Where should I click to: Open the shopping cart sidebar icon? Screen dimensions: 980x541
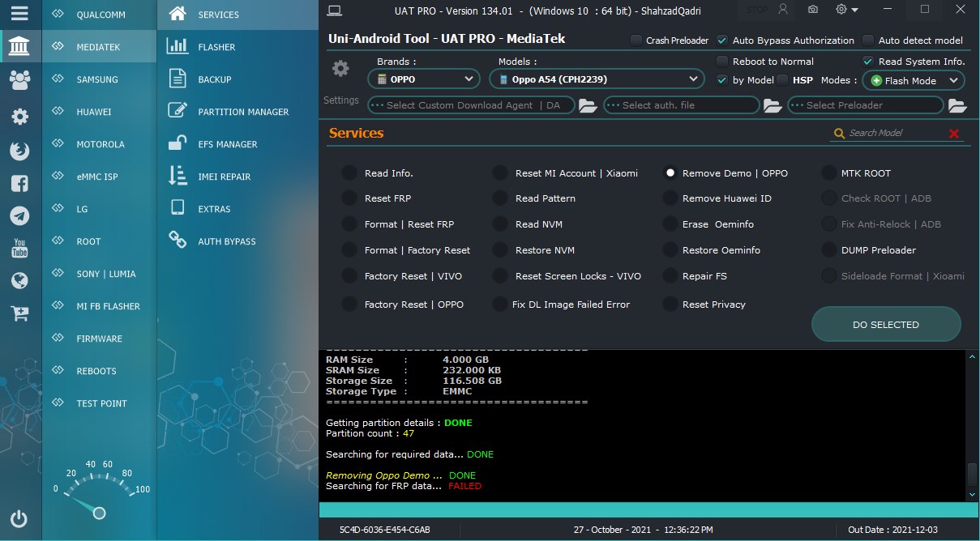point(19,313)
